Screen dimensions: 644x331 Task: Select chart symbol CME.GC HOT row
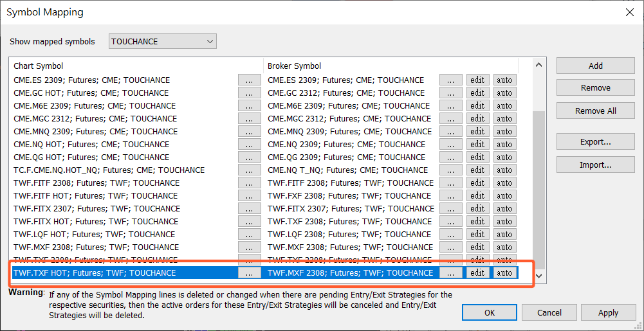(x=91, y=93)
